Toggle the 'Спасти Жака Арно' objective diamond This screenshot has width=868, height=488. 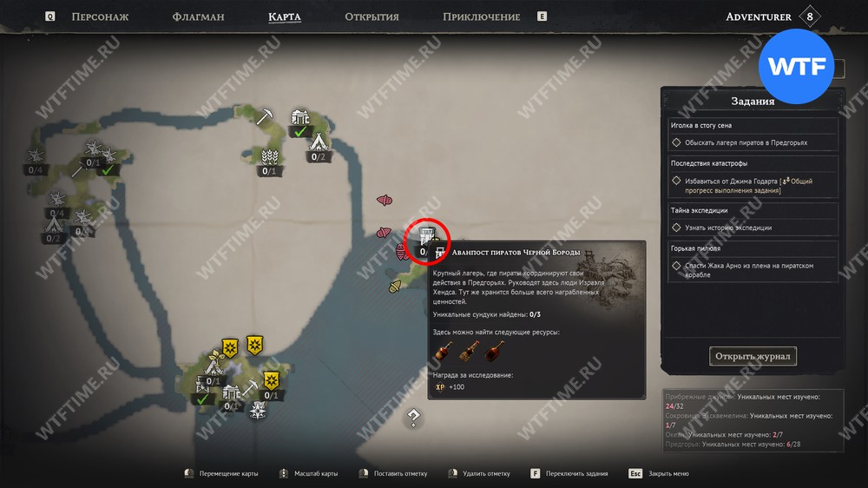676,266
